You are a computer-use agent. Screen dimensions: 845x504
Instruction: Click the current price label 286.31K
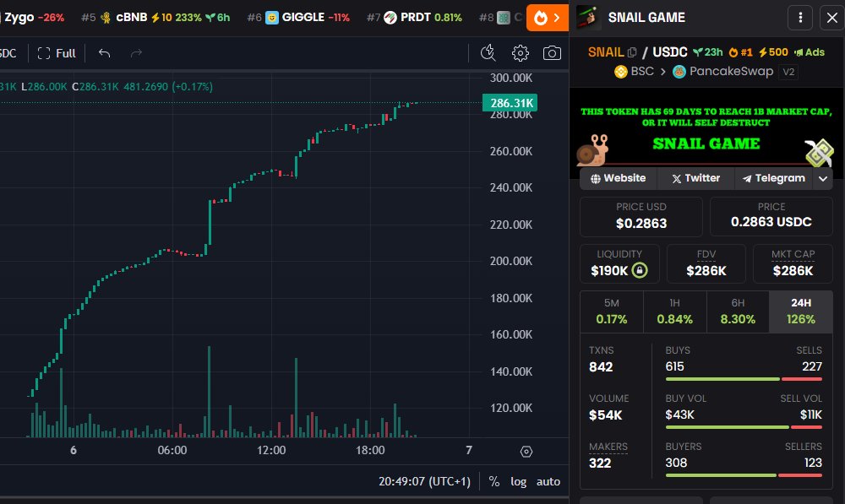tap(510, 103)
